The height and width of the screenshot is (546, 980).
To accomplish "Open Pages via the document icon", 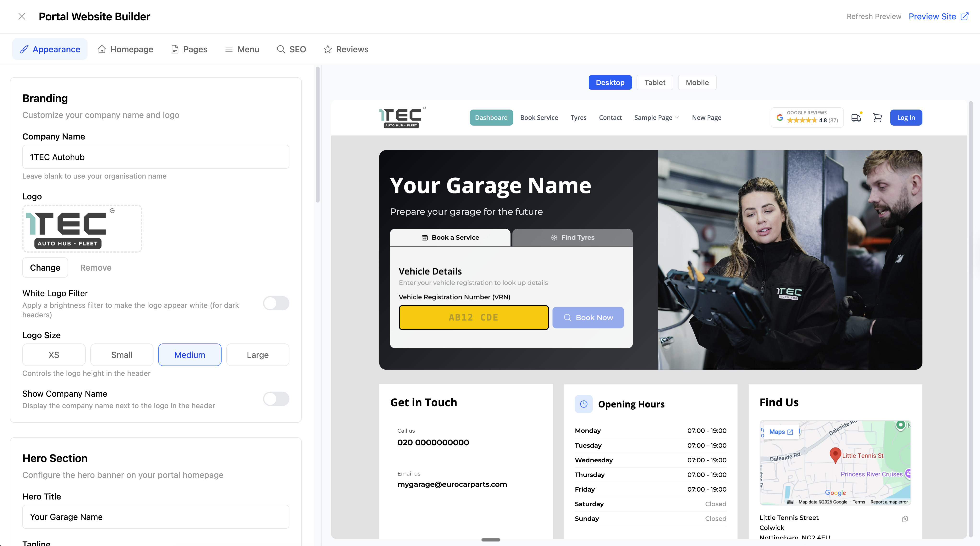I will pyautogui.click(x=189, y=49).
